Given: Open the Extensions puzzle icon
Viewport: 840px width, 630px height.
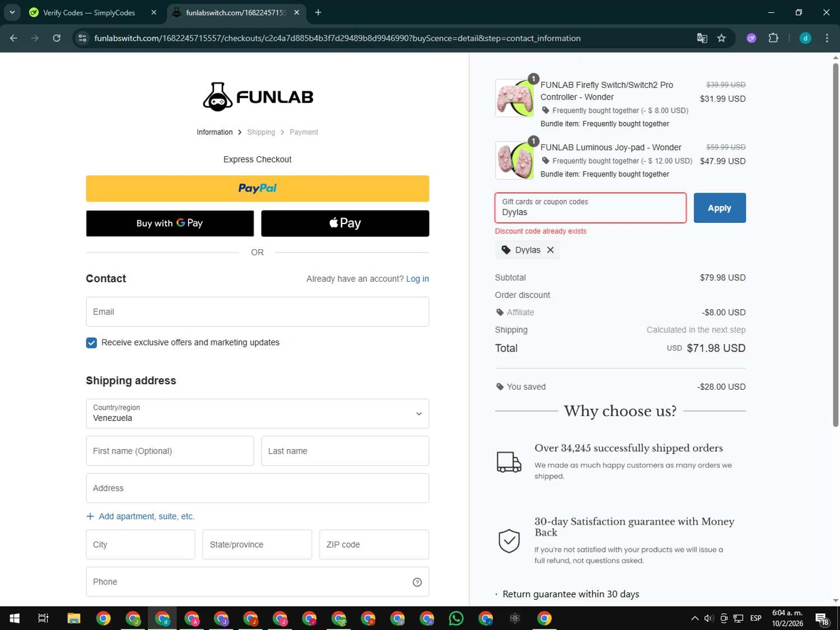Looking at the screenshot, I should (x=773, y=38).
